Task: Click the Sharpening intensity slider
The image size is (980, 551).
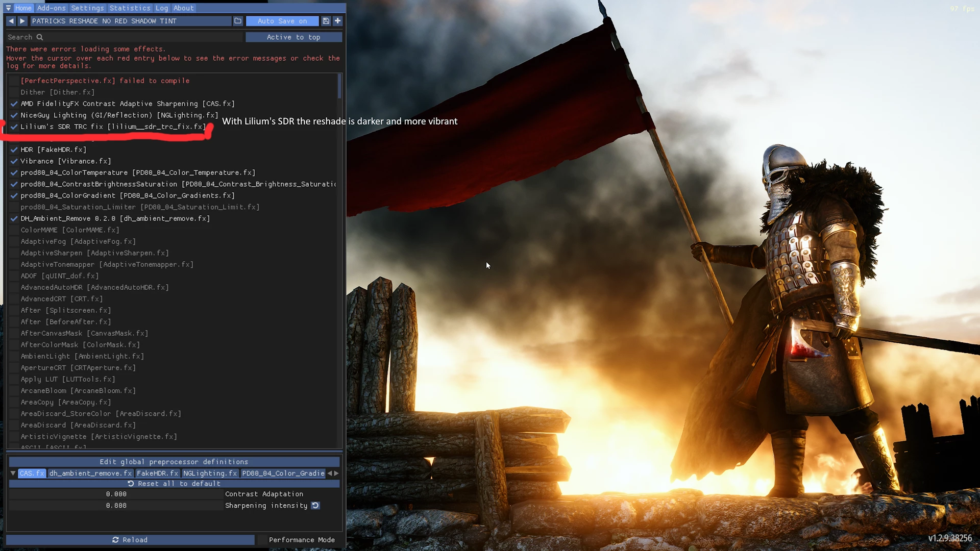Action: 116,506
